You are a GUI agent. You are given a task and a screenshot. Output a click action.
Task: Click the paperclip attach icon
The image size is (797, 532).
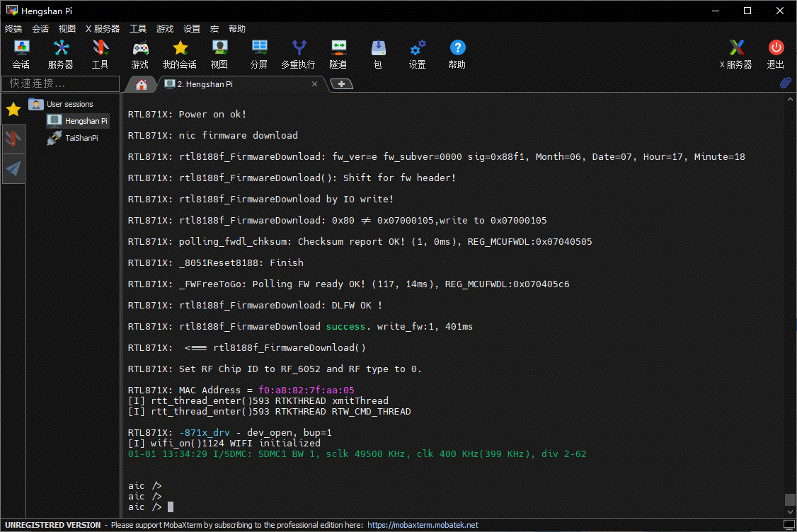(x=785, y=83)
